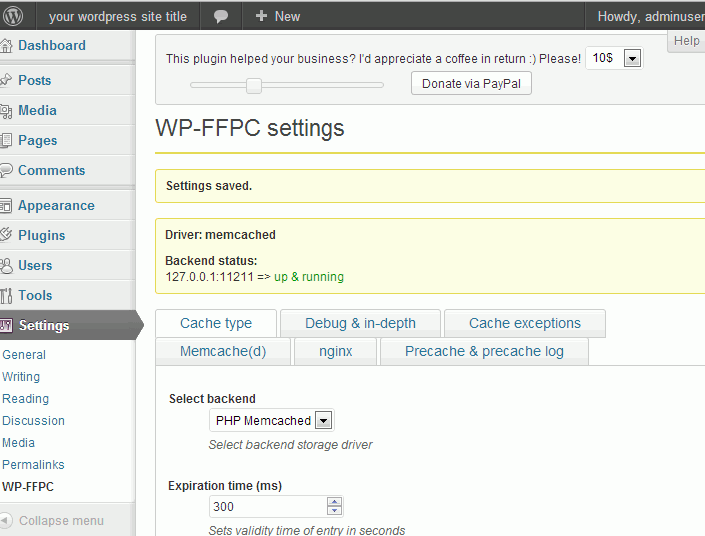Screen dimensions: 705x536
Task: Click the 'up & running' status text
Action: [x=309, y=277]
